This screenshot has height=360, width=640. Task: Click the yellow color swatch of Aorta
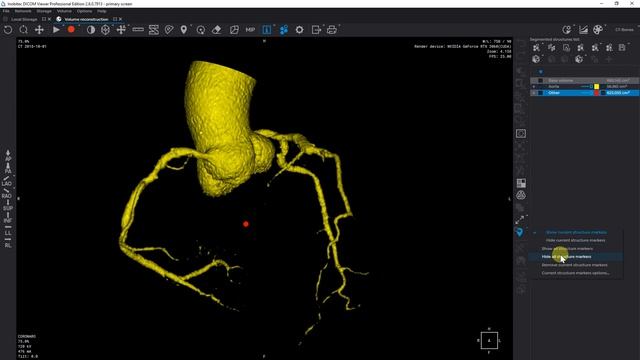[596, 87]
